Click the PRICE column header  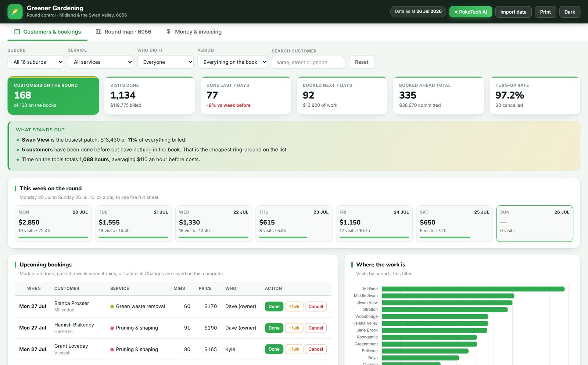tap(205, 288)
